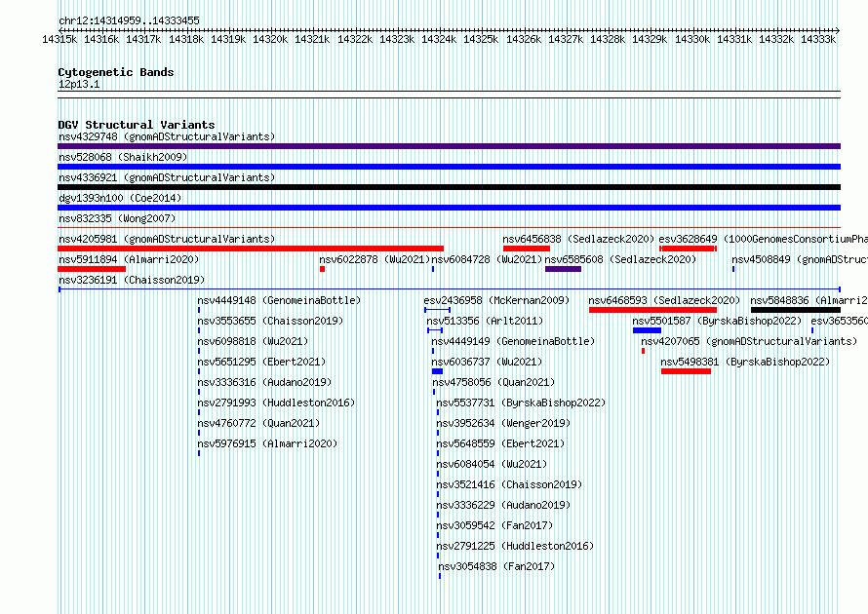Click the 14315k ruler start label
Screen dimensions: 868x614
pos(59,39)
